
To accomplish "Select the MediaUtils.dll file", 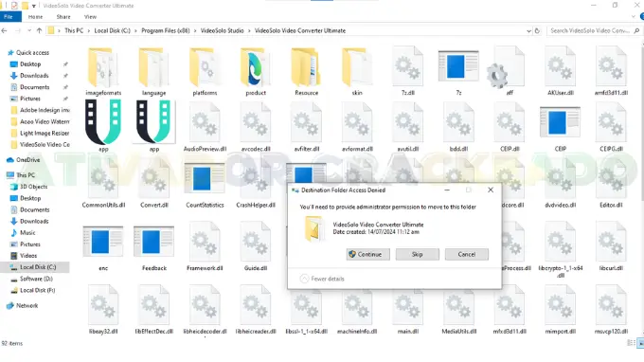I will pos(458,310).
